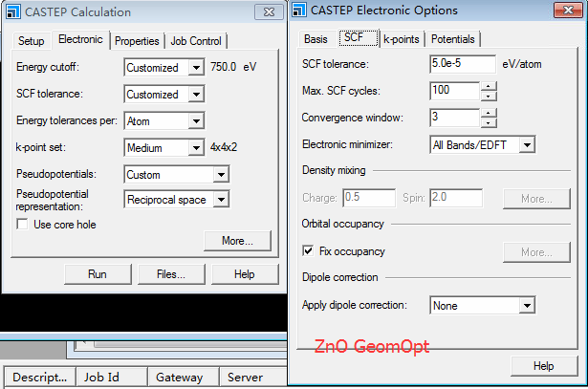Click the Files... button

171,274
